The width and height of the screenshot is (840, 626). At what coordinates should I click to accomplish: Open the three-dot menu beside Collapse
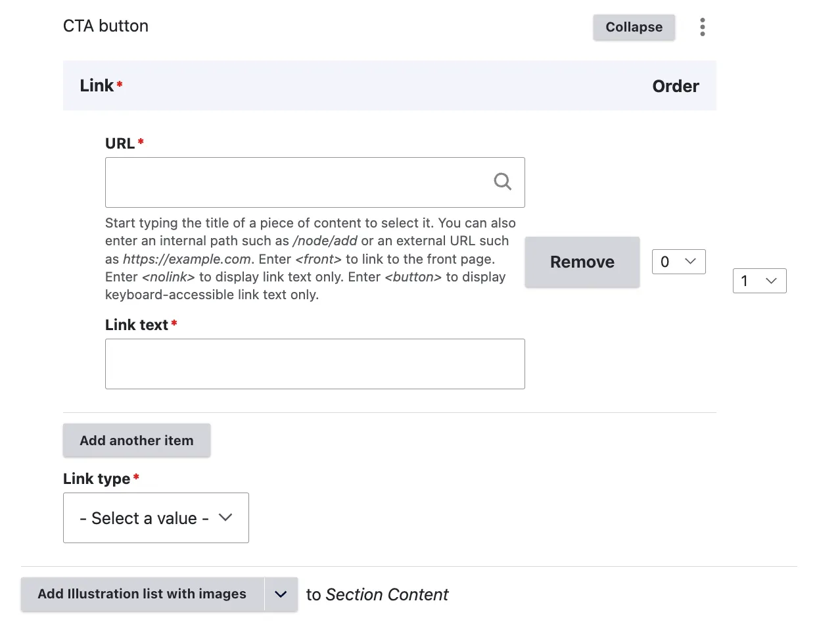(703, 27)
